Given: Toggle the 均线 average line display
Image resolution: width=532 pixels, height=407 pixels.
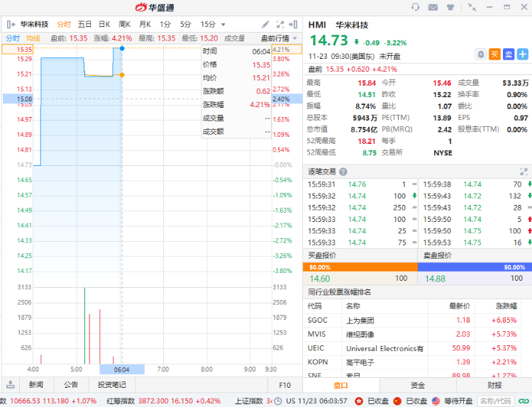Looking at the screenshot, I should 33,38.
